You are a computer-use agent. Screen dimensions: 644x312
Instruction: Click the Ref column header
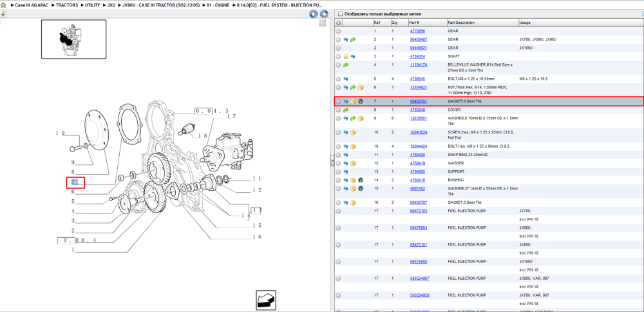[x=381, y=23]
